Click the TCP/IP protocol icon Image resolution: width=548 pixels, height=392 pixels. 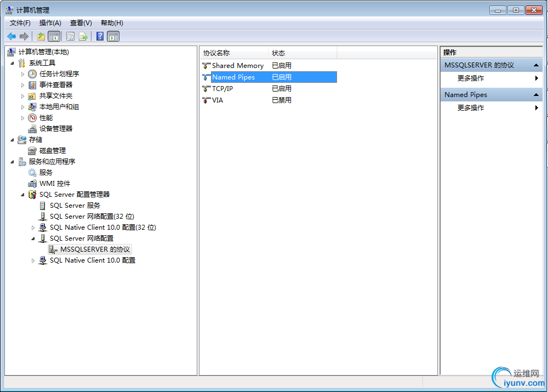(x=207, y=89)
